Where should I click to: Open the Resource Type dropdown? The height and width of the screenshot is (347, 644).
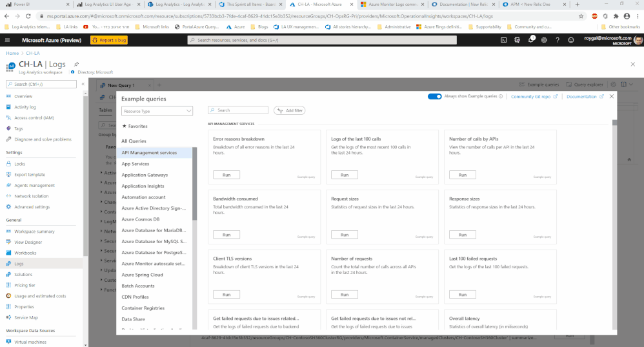coord(157,111)
